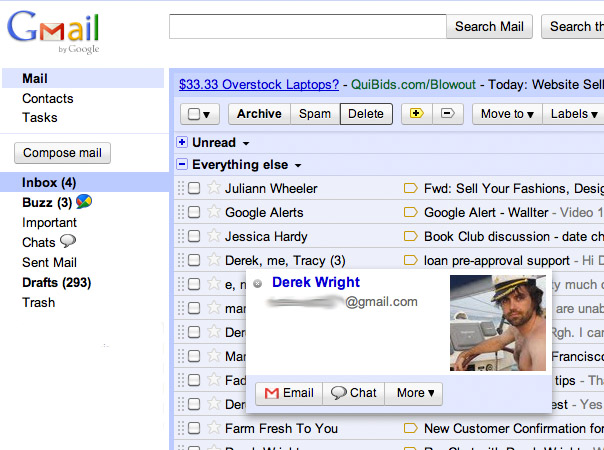Screen dimensions: 604x450
Task: Click the Delete button
Action: [366, 114]
